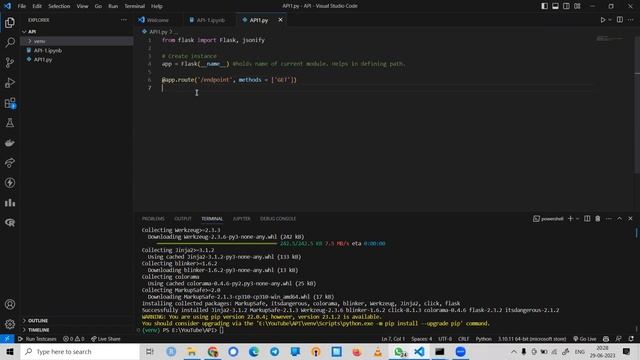Change CRLF end of line sequence
Viewport: 640px width, 360px height.
(x=464, y=339)
